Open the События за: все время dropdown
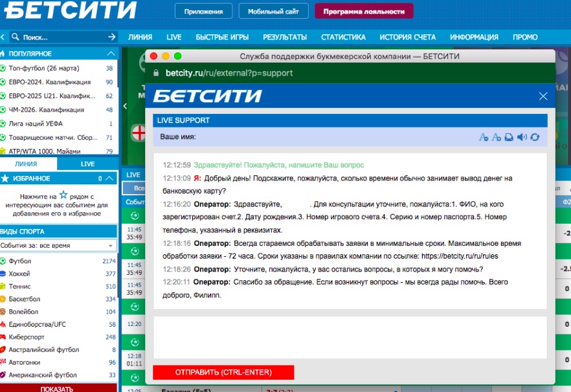Viewport: 571px width, 392px height. pyautogui.click(x=58, y=245)
